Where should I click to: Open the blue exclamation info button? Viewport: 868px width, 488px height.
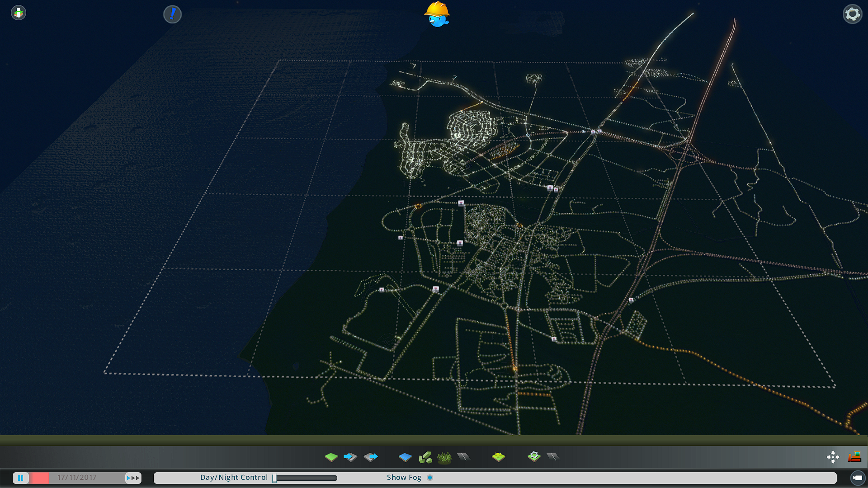[x=172, y=14]
